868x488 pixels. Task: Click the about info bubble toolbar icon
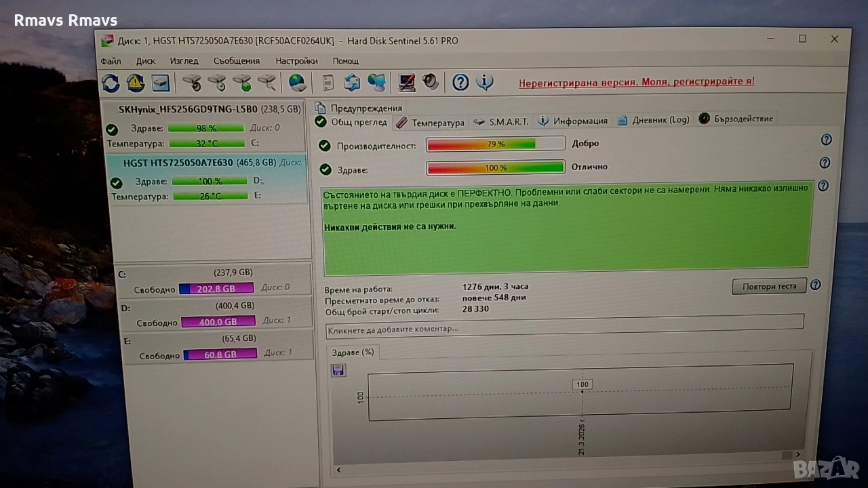tap(485, 83)
